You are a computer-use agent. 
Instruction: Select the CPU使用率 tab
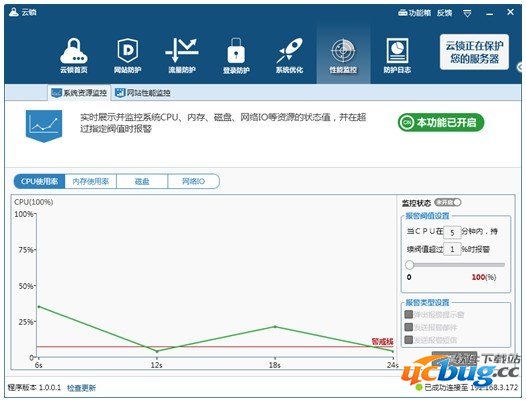39,182
